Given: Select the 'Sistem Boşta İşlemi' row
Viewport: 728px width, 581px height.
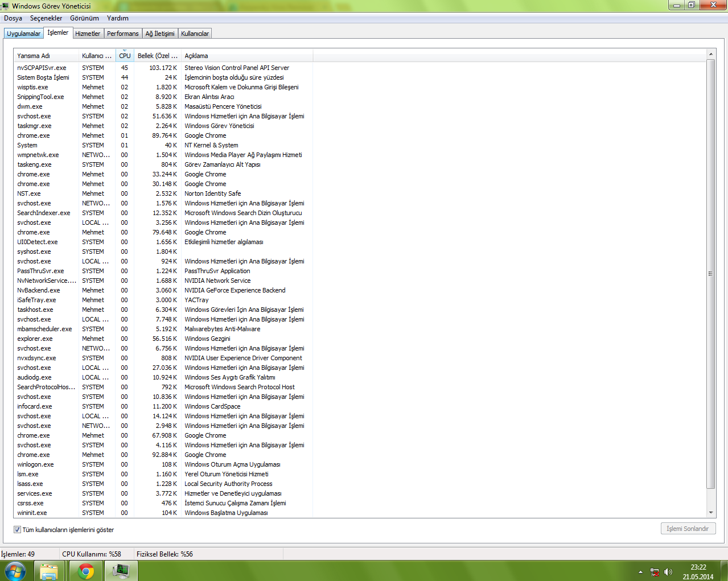Looking at the screenshot, I should (163, 77).
